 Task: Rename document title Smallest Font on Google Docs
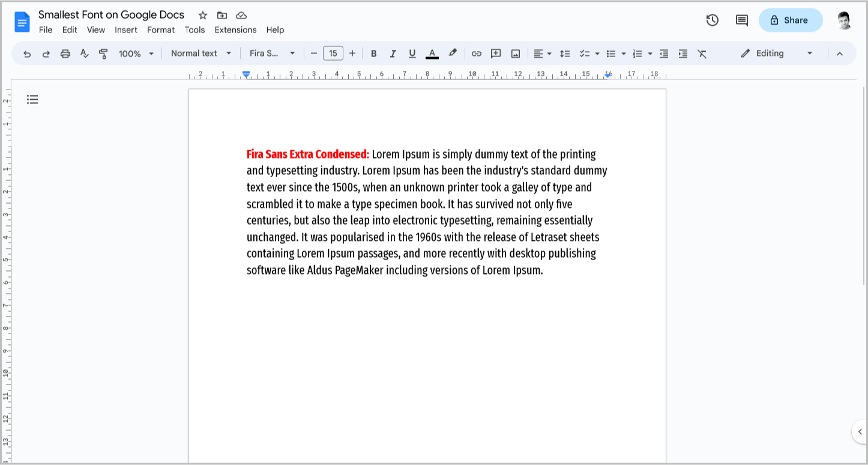coord(112,15)
